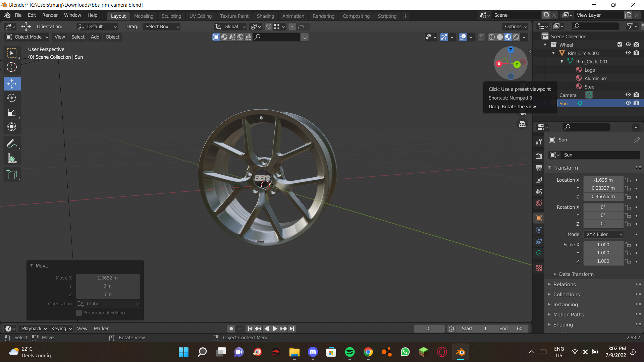The image size is (644, 362).
Task: Toggle proportional editing button
Action: point(292,26)
